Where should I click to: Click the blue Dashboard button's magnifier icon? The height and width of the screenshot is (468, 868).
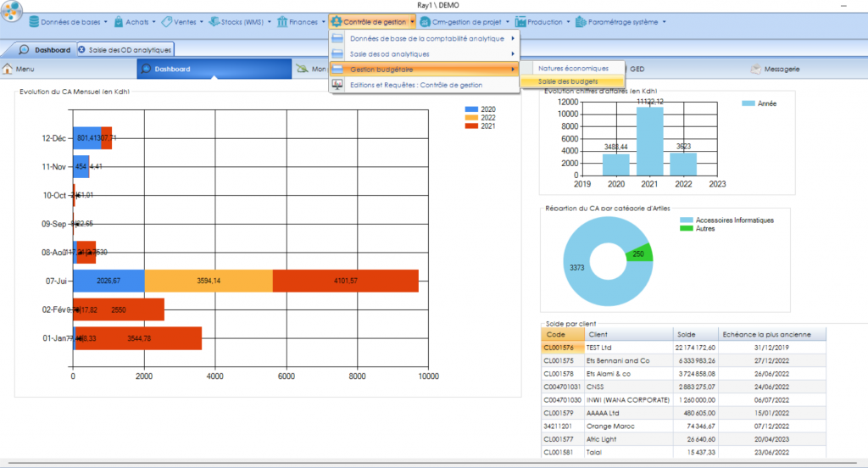pos(146,70)
